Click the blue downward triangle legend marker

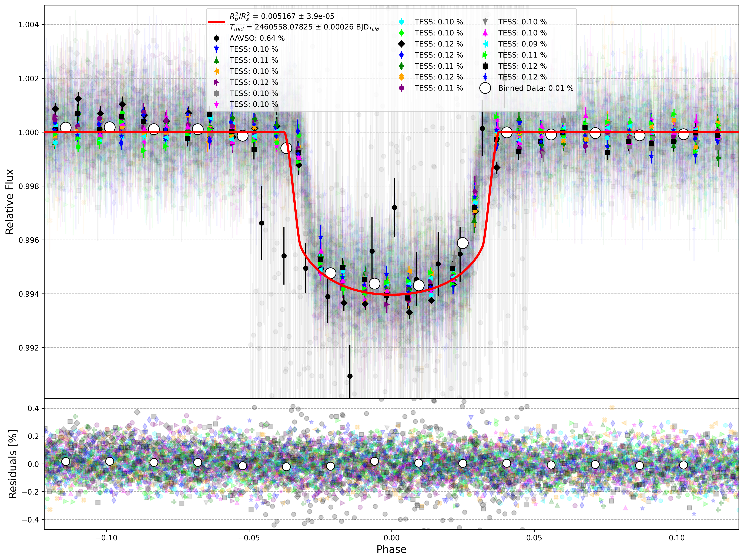click(x=216, y=49)
